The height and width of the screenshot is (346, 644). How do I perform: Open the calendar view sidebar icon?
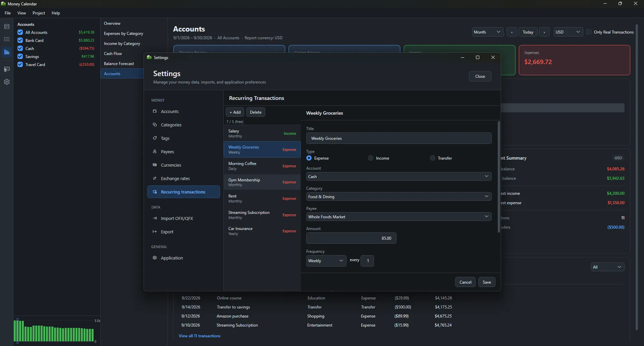[7, 26]
